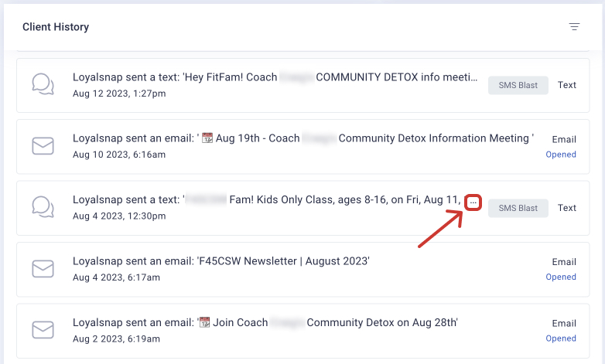Open the Client History filter icon
Image resolution: width=605 pixels, height=364 pixels.
[574, 27]
